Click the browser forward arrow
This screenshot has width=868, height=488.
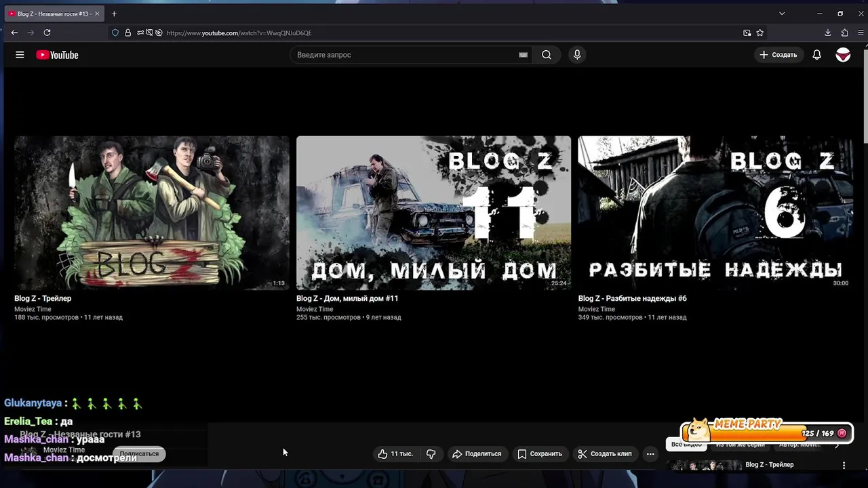tap(31, 33)
